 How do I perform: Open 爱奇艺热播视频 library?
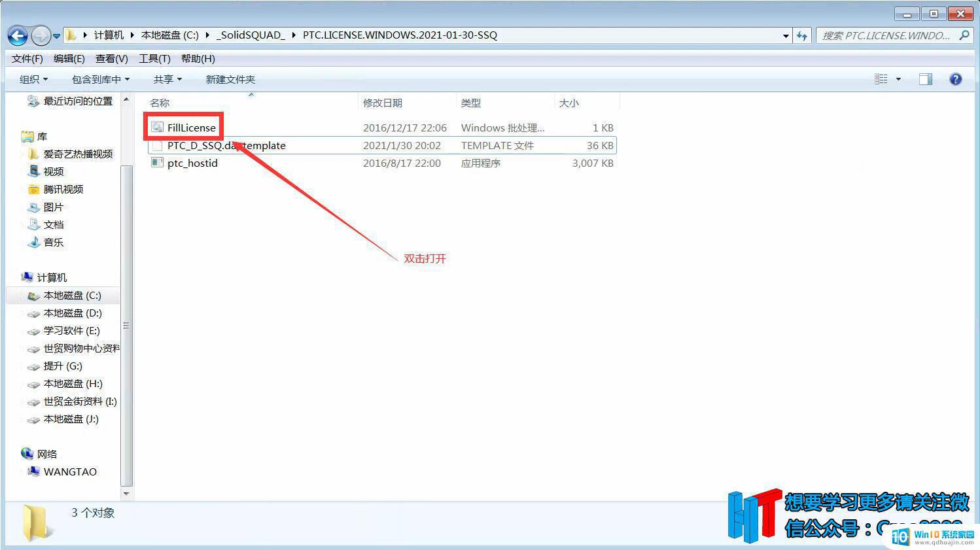coord(79,154)
